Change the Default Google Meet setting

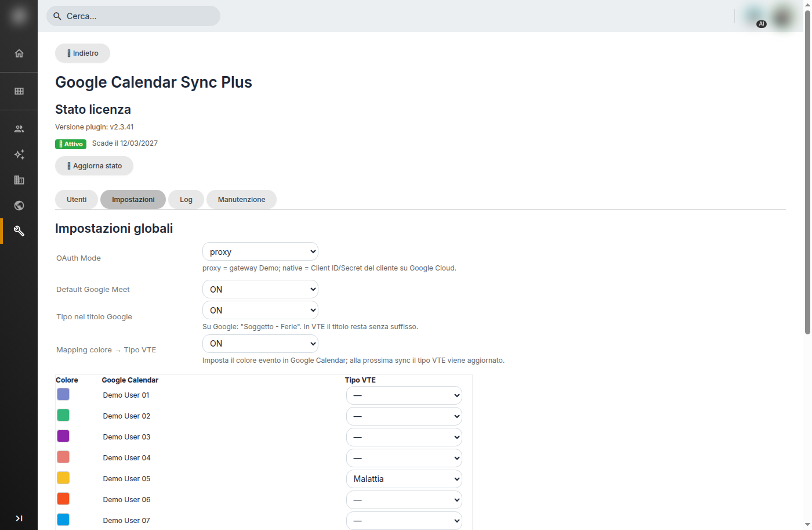[x=260, y=289]
